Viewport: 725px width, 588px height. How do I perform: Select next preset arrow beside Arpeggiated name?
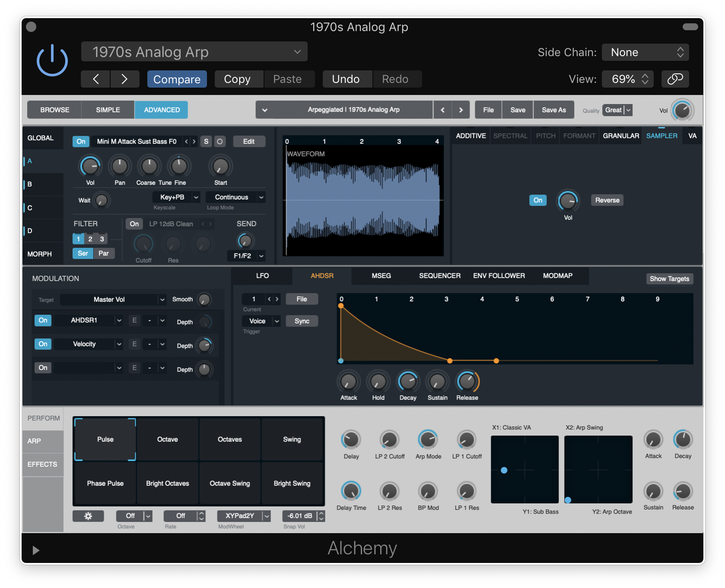[x=461, y=110]
